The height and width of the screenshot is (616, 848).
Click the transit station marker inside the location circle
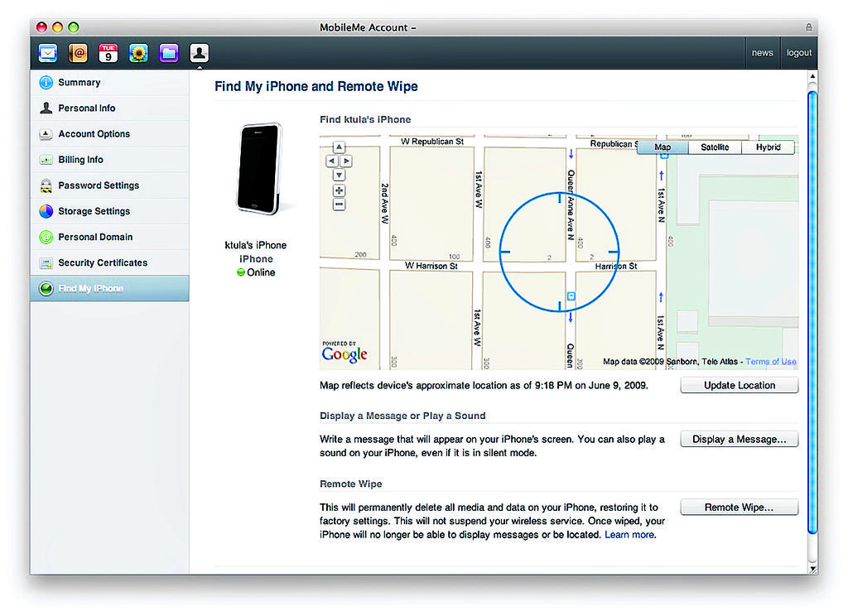point(571,296)
